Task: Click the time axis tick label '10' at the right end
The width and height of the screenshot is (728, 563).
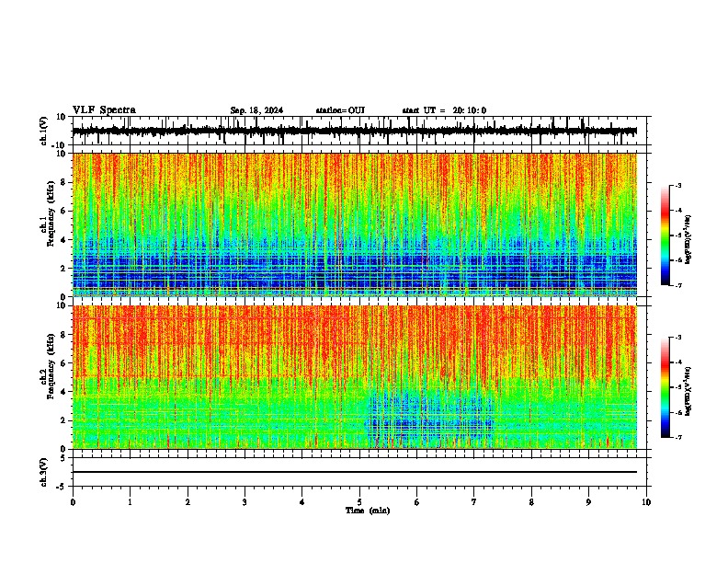Action: click(x=646, y=502)
